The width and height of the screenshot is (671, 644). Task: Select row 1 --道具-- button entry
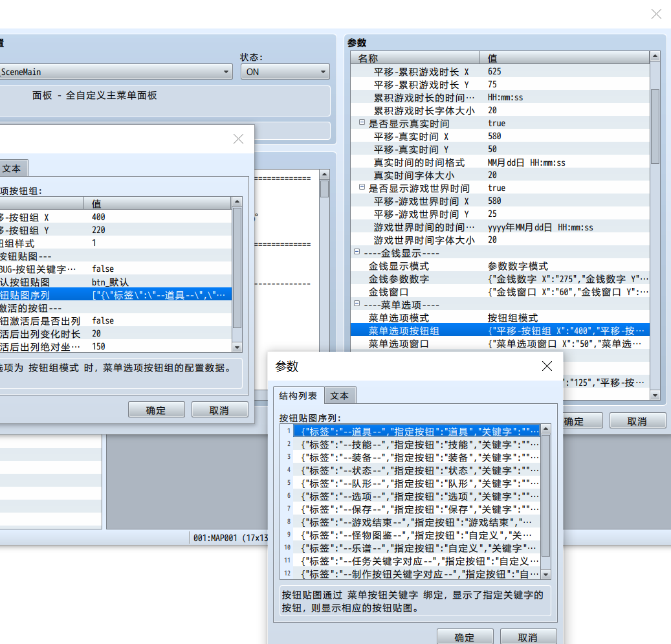click(416, 431)
